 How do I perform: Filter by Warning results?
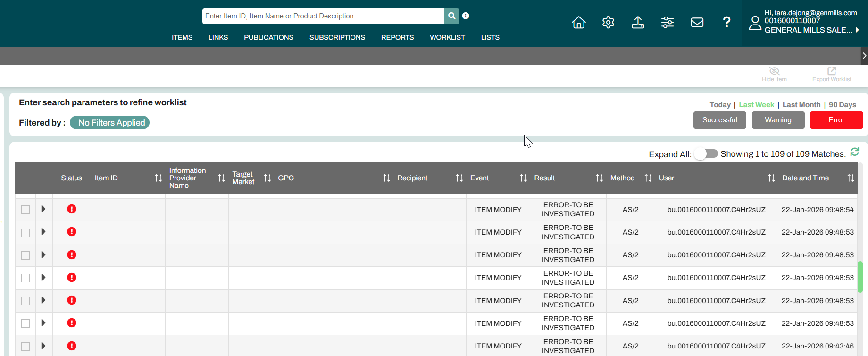(x=778, y=120)
